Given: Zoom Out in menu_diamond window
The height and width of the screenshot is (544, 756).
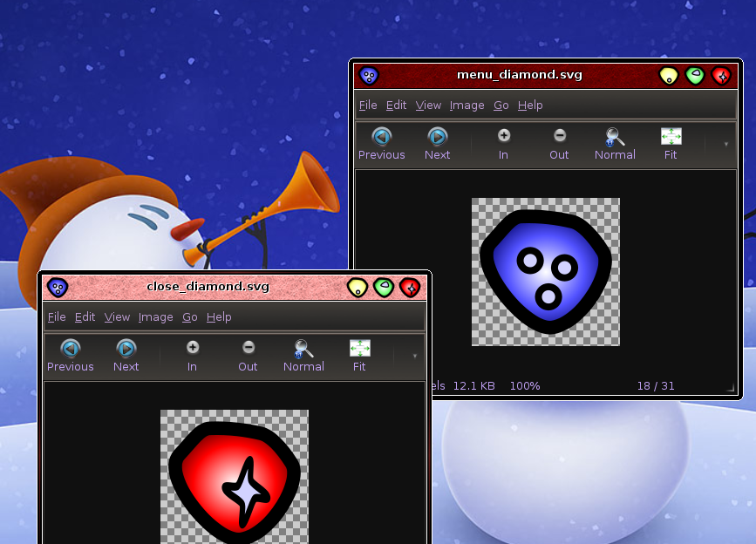Looking at the screenshot, I should click(x=559, y=144).
